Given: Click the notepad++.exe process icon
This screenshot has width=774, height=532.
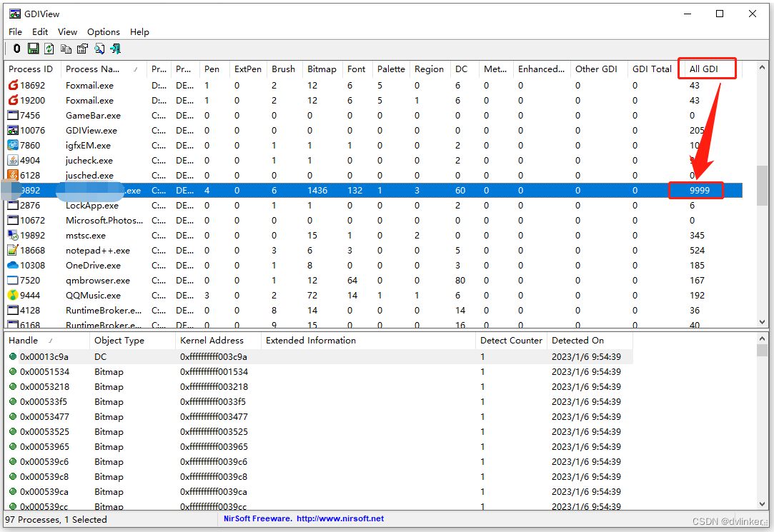Looking at the screenshot, I should point(13,250).
